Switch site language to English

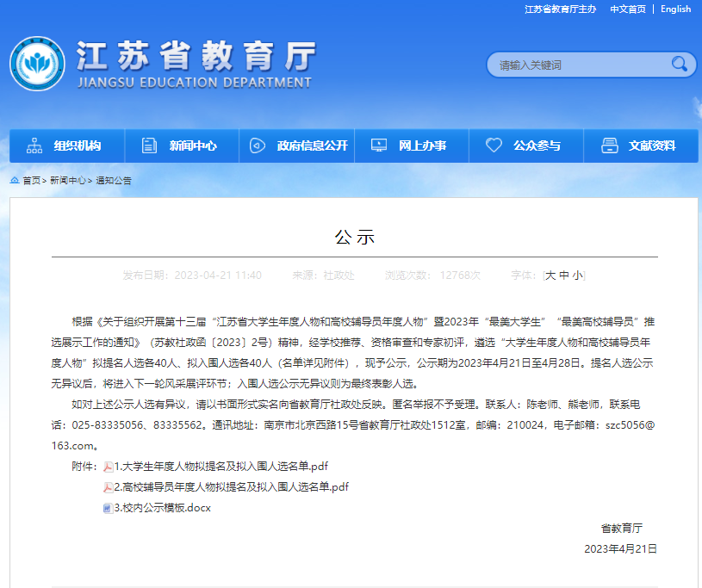click(x=675, y=9)
